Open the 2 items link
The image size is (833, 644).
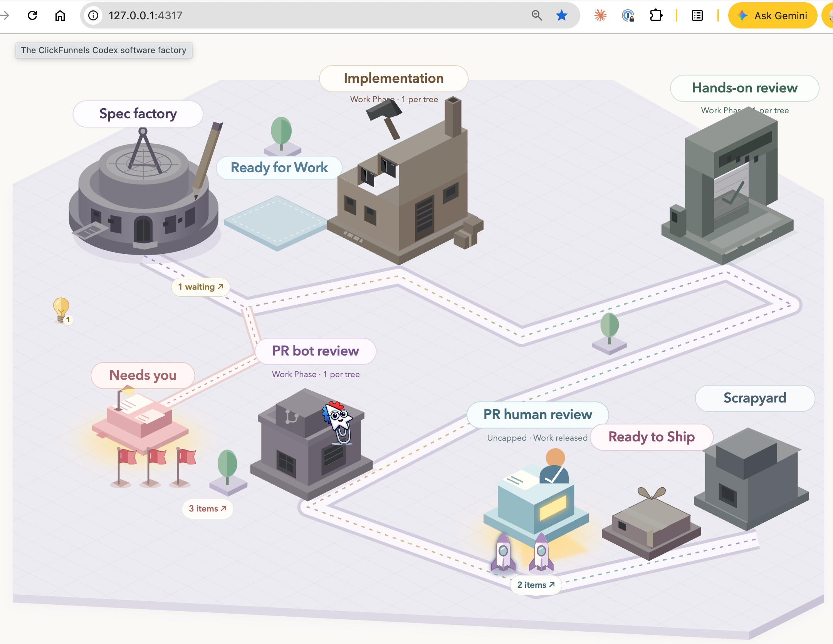tap(536, 585)
